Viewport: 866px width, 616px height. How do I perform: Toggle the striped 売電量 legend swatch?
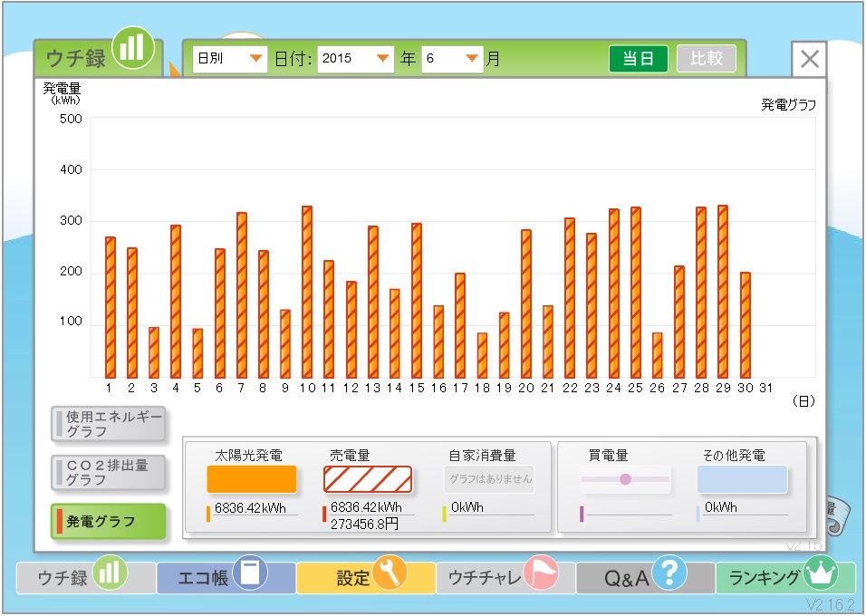click(368, 479)
